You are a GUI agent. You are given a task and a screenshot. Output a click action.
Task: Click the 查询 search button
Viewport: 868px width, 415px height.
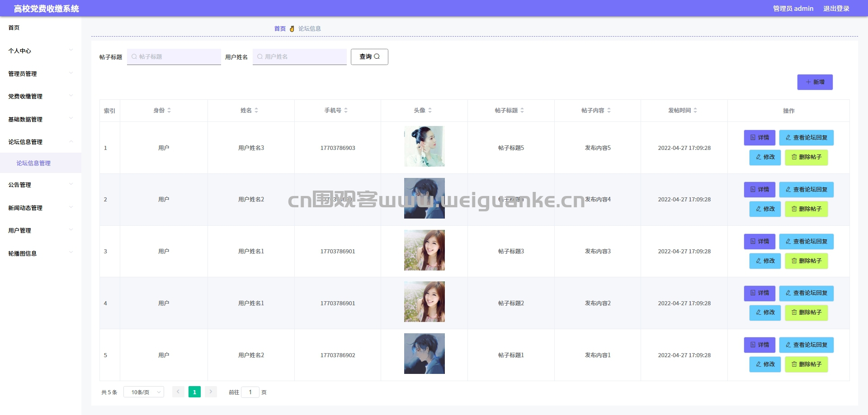[369, 57]
